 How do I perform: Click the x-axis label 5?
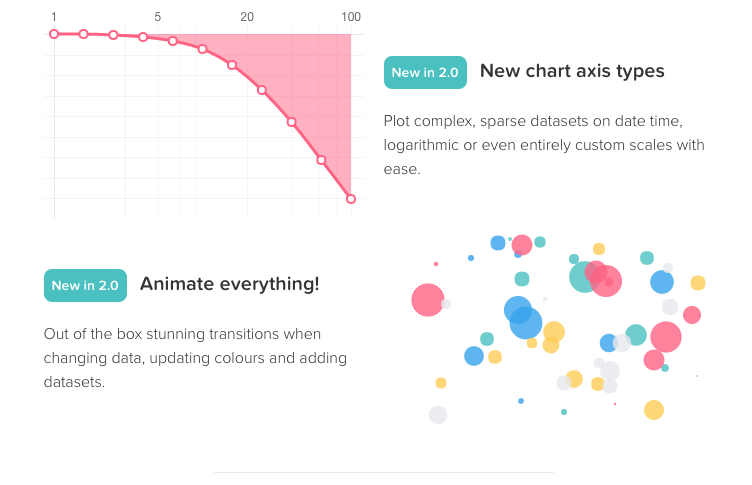click(x=157, y=17)
